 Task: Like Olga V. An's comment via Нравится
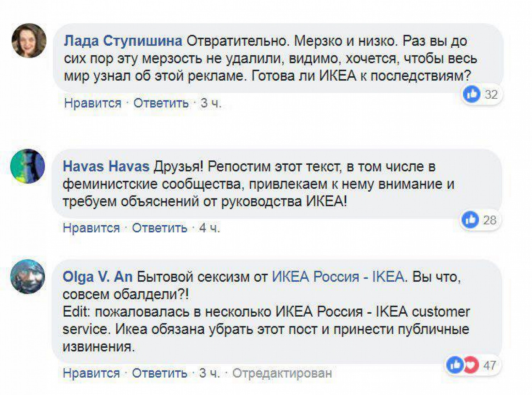(x=91, y=373)
